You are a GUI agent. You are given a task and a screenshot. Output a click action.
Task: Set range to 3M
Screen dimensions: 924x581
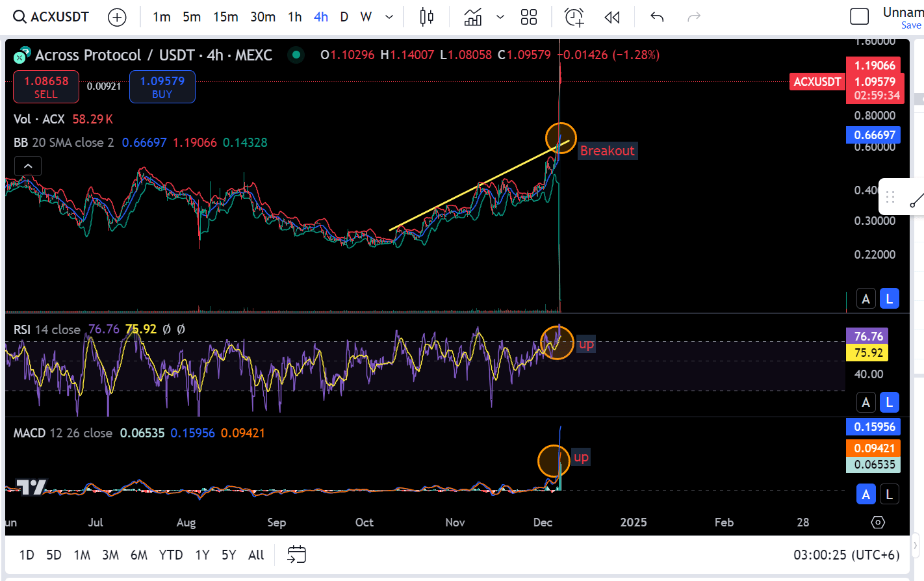(x=110, y=555)
